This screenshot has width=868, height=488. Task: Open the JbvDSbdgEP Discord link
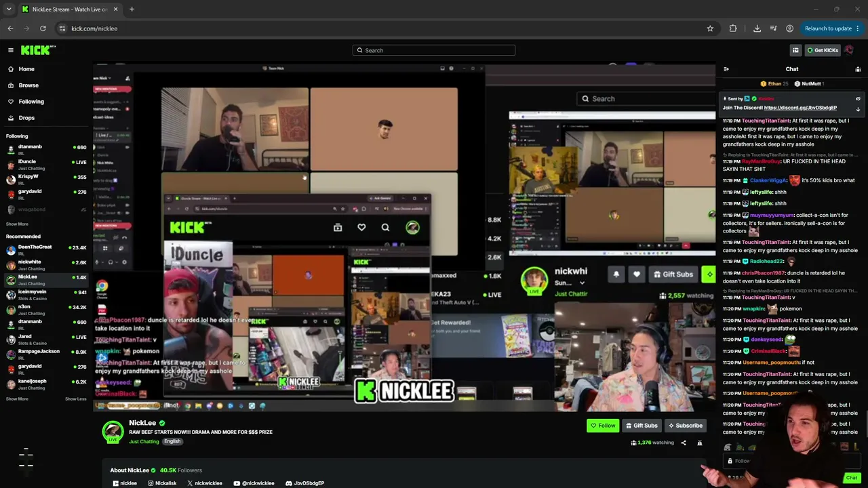click(304, 483)
